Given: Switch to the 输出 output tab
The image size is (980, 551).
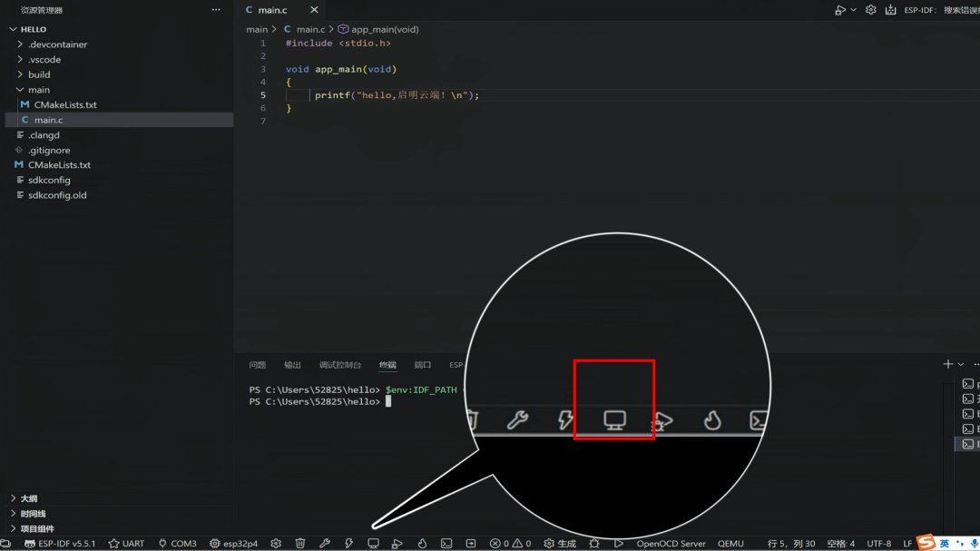Looking at the screenshot, I should click(x=292, y=365).
